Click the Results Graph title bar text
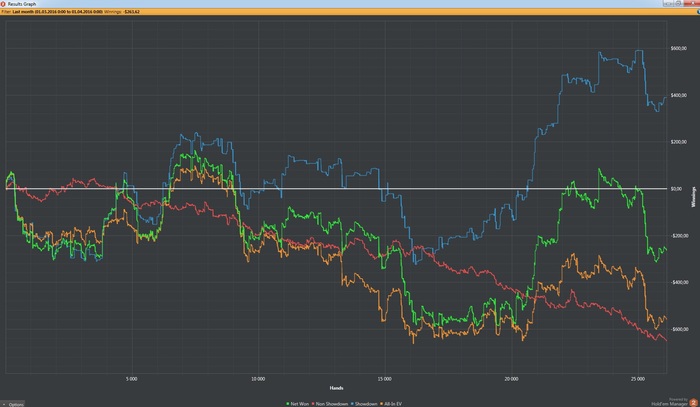700x407 pixels. coord(22,4)
